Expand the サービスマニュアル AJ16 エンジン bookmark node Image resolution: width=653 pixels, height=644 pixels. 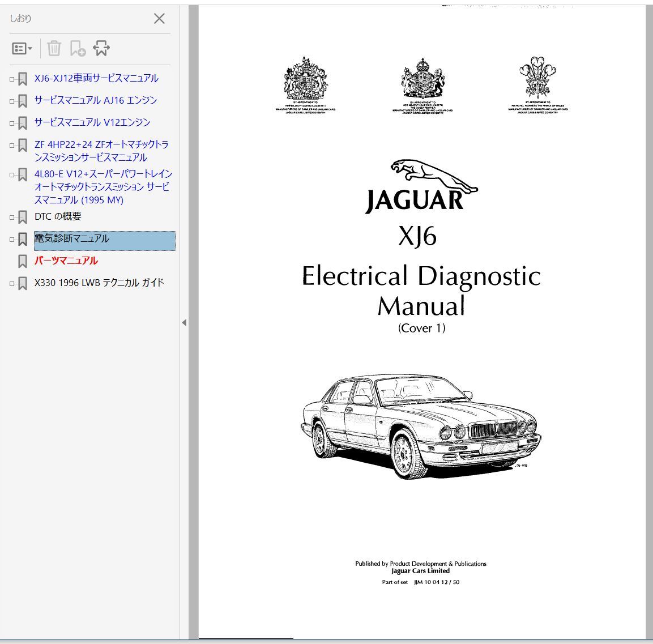pyautogui.click(x=12, y=101)
